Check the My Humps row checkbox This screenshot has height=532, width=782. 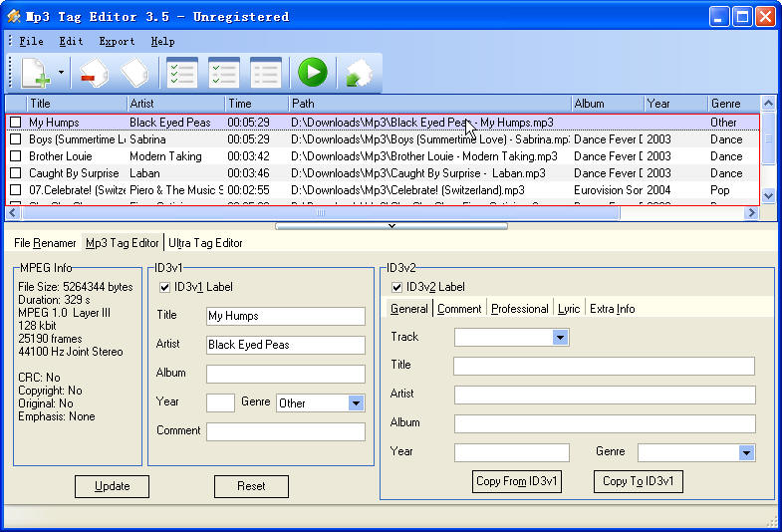pyautogui.click(x=16, y=123)
